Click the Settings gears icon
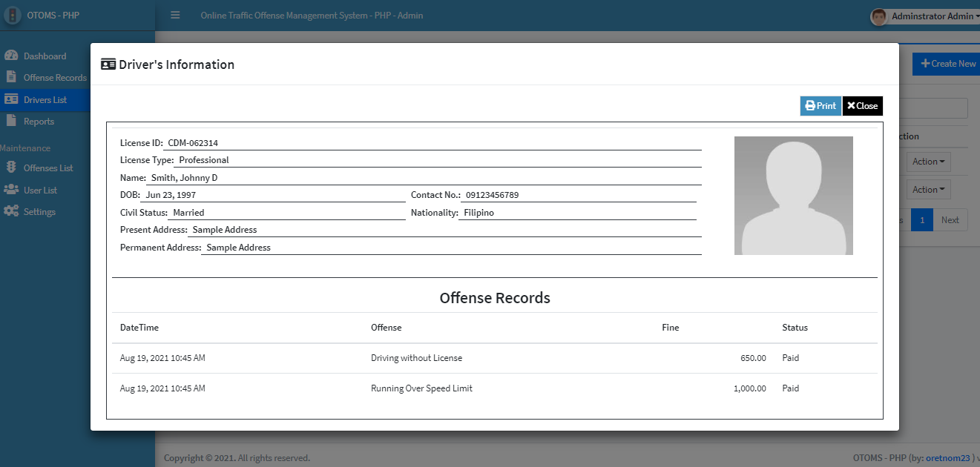The width and height of the screenshot is (980, 467). point(11,211)
